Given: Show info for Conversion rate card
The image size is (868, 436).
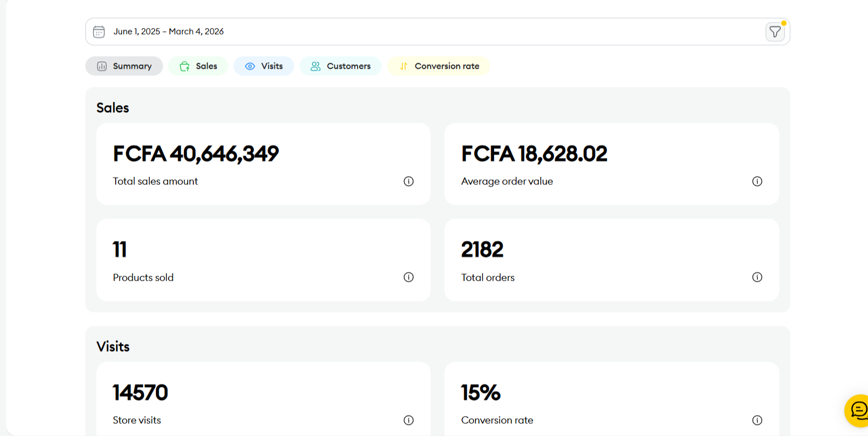Looking at the screenshot, I should [757, 420].
